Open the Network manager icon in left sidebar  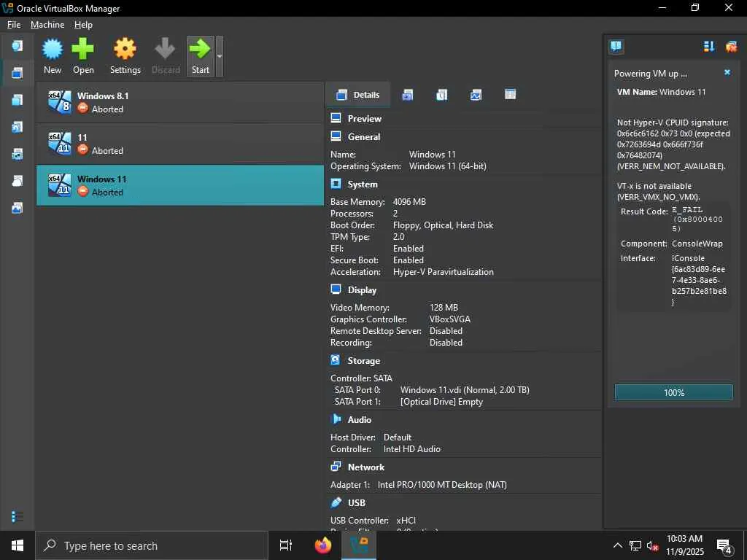pos(18,155)
